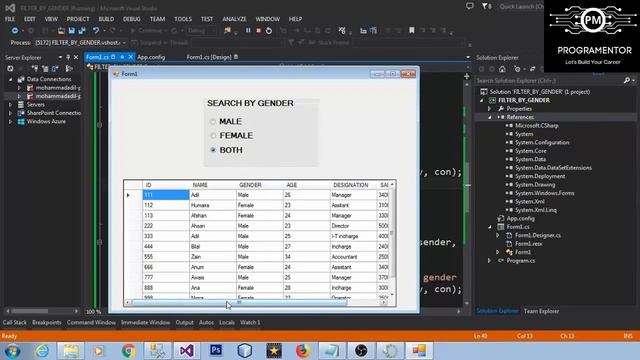Expand the Data Connections node
This screenshot has width=640, height=360.
click(x=11, y=80)
